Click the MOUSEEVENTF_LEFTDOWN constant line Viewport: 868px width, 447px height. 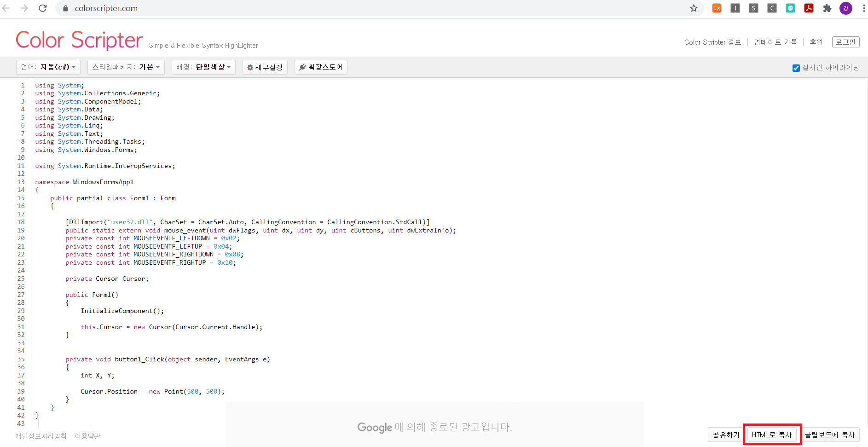click(x=153, y=238)
